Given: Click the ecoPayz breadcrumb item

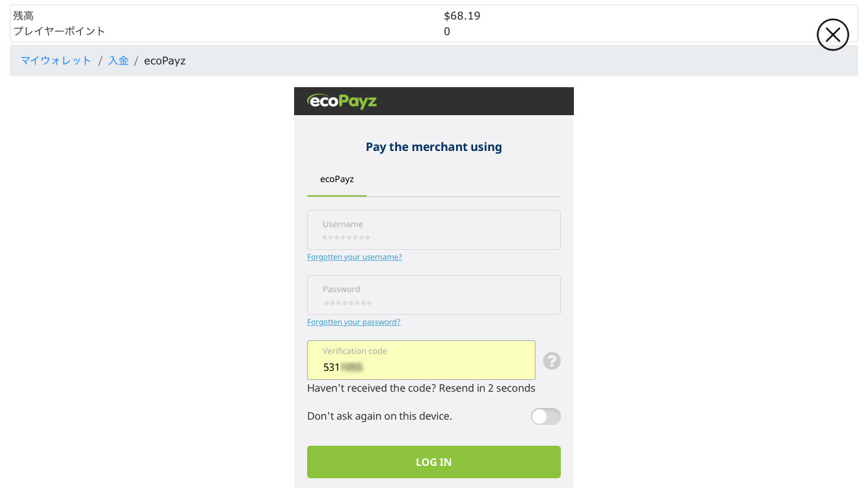Looking at the screenshot, I should [x=165, y=61].
